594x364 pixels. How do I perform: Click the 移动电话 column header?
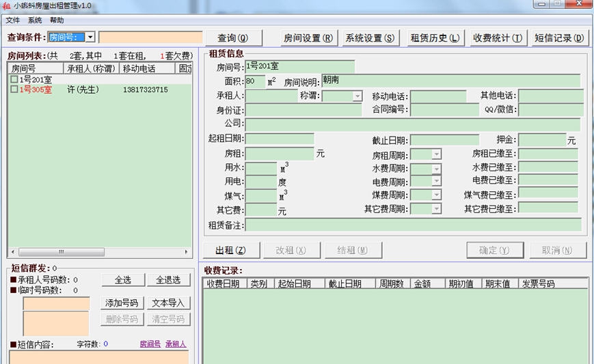tap(148, 68)
